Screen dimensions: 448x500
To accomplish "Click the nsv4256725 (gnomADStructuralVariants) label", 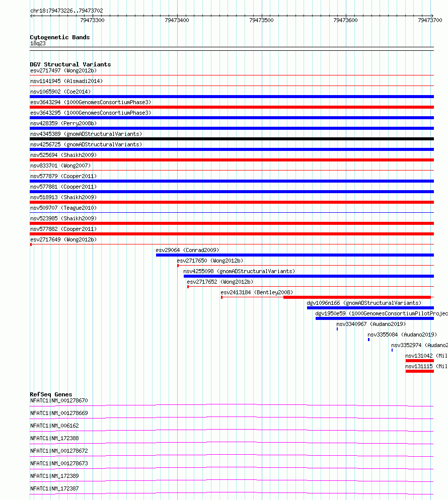I will click(x=86, y=144).
